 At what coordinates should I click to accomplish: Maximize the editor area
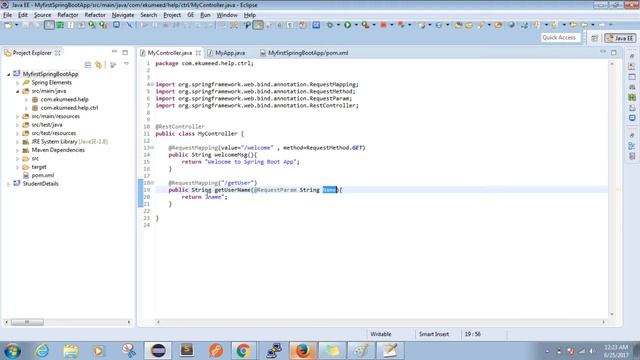click(x=613, y=52)
